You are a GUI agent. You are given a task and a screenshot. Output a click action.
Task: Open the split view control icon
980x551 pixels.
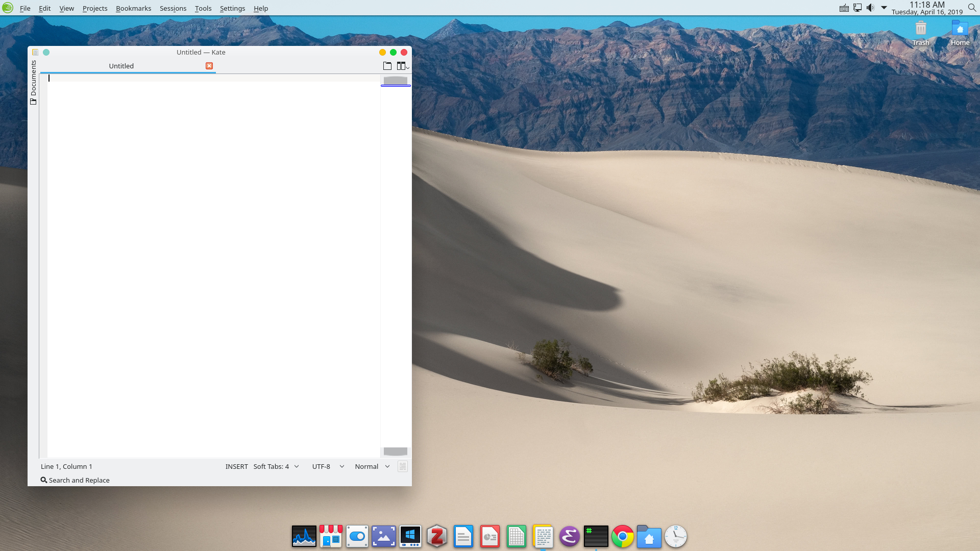point(402,66)
